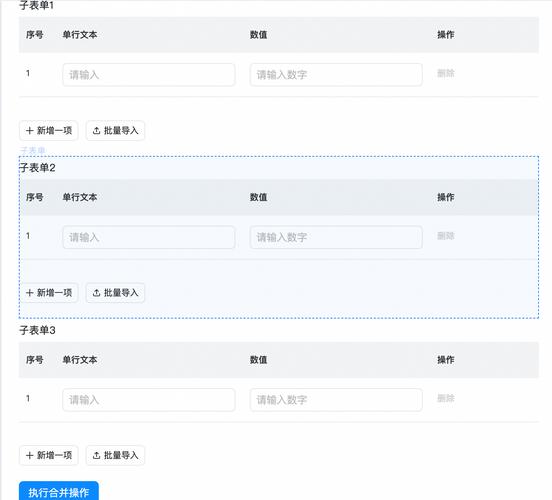
Task: Click 新增一项 button in 子表单2
Action: [x=49, y=293]
